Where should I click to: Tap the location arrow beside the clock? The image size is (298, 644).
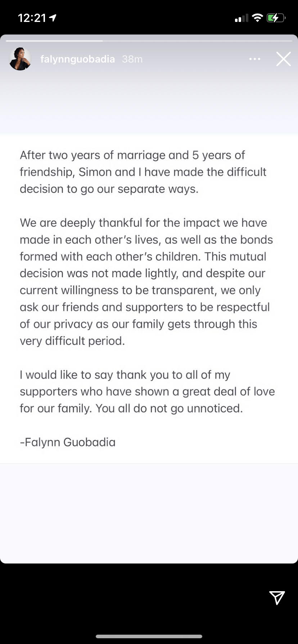pyautogui.click(x=53, y=18)
